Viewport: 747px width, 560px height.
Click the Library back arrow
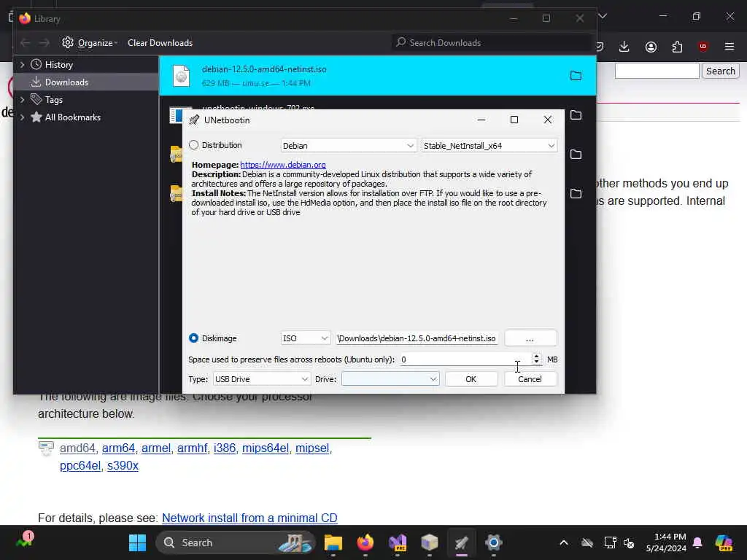pyautogui.click(x=26, y=43)
